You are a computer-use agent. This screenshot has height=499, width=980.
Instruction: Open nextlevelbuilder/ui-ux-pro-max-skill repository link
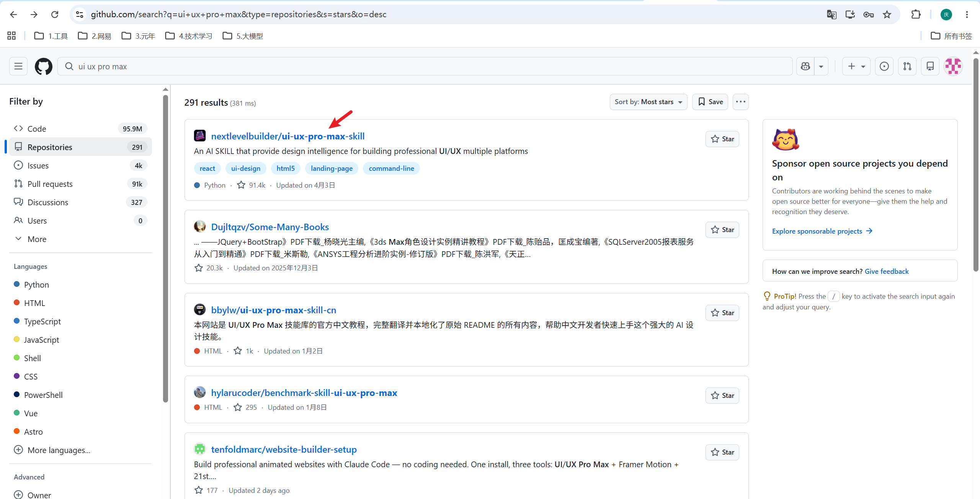(x=288, y=136)
